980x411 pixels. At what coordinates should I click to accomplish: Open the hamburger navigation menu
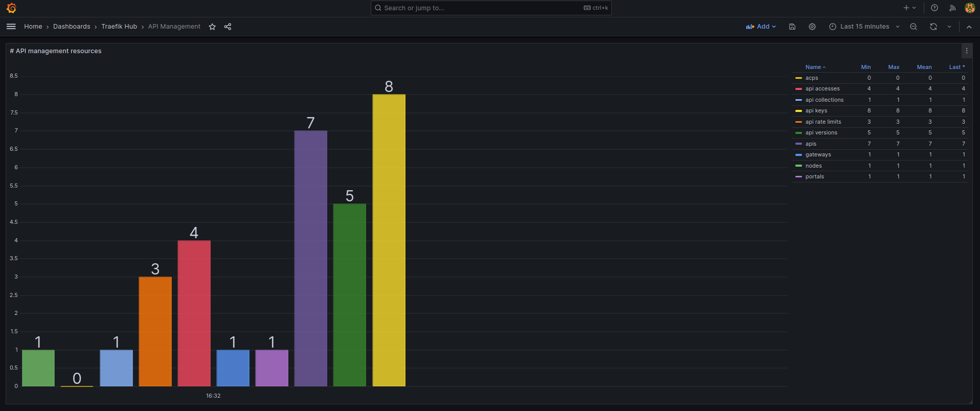click(x=11, y=27)
